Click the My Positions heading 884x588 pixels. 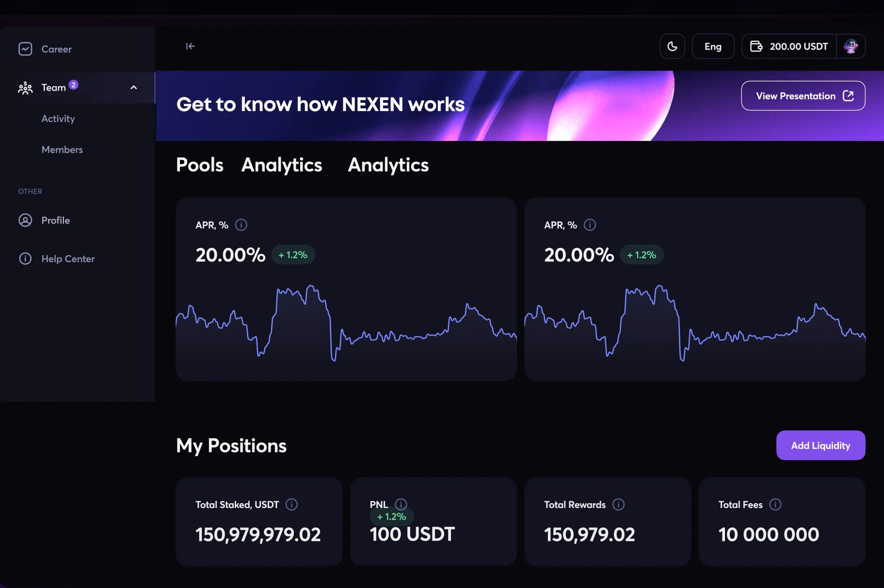coord(231,445)
